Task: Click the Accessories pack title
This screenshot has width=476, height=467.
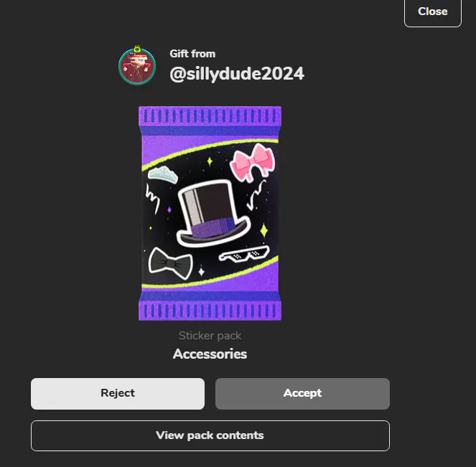Action: pos(210,354)
